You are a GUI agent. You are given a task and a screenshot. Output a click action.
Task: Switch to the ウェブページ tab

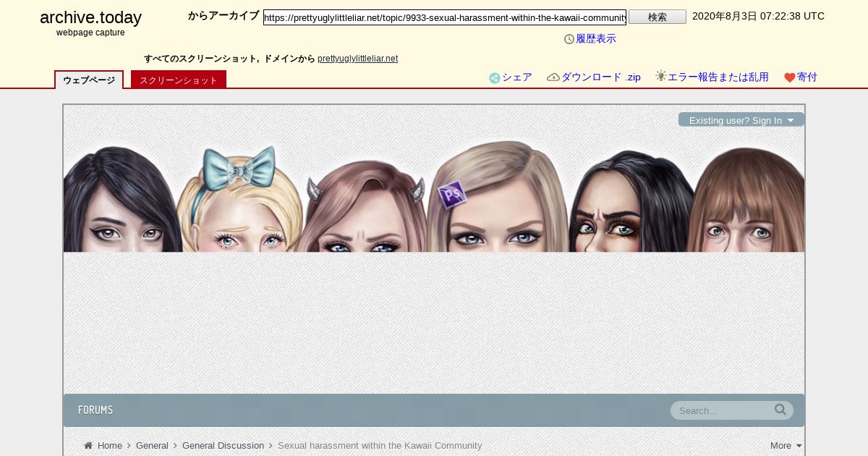89,80
